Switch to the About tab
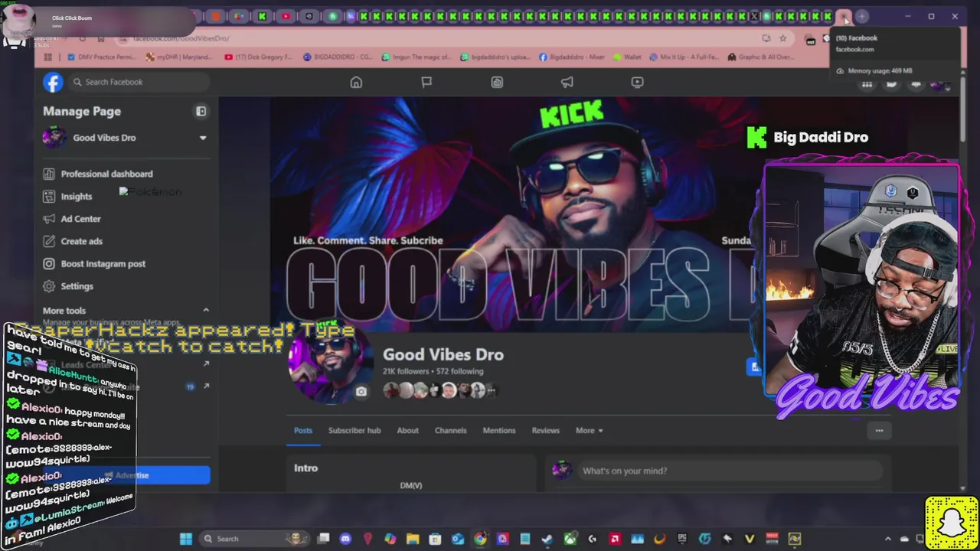980x551 pixels. click(407, 430)
